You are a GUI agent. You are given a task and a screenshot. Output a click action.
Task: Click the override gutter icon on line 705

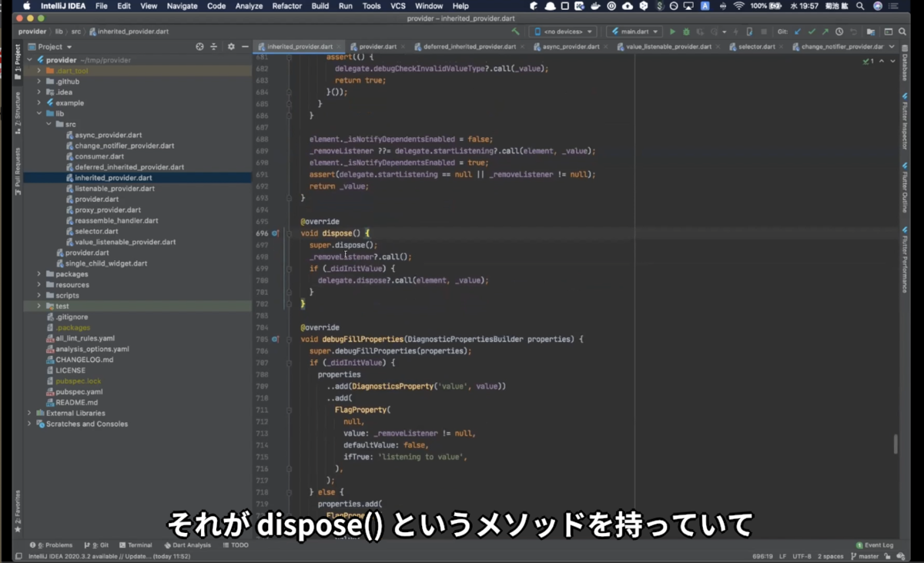point(275,339)
